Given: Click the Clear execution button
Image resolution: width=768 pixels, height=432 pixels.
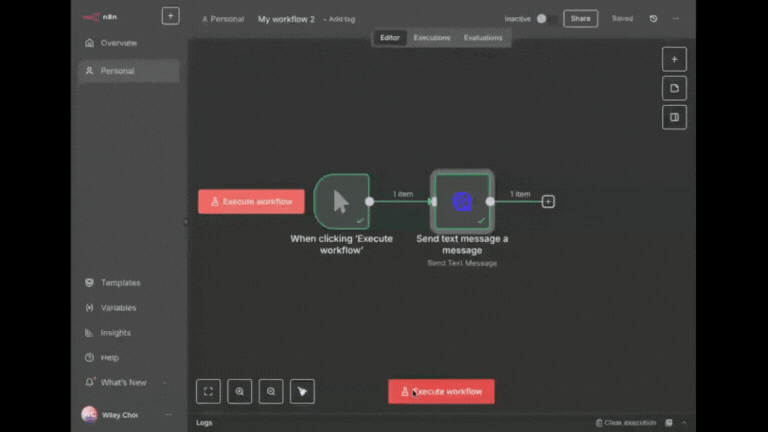Looking at the screenshot, I should pos(626,423).
